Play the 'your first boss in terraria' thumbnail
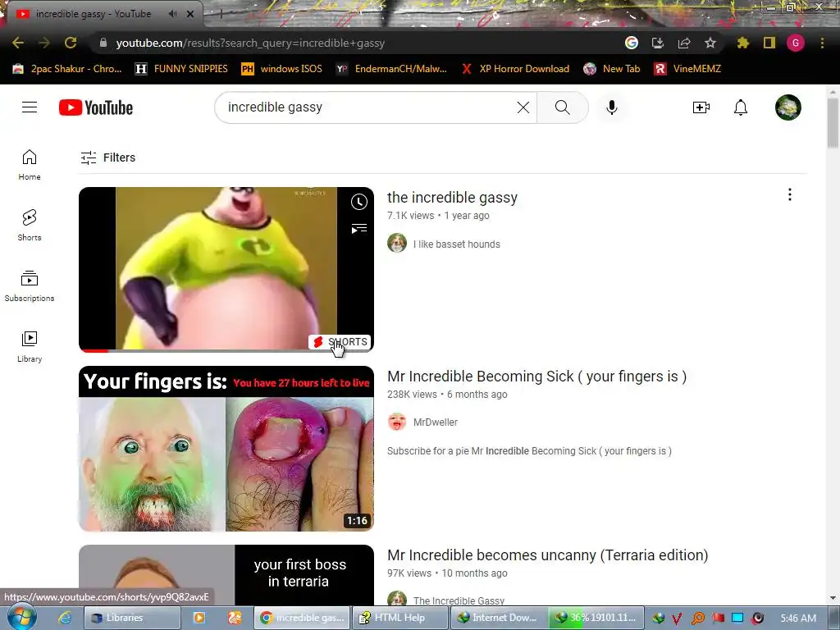This screenshot has width=840, height=630. tap(226, 575)
